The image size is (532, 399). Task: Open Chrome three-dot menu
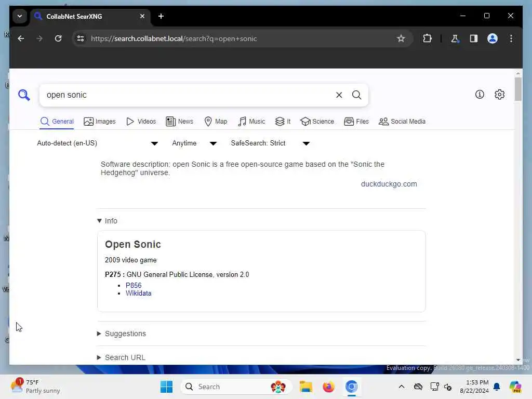coord(511,38)
